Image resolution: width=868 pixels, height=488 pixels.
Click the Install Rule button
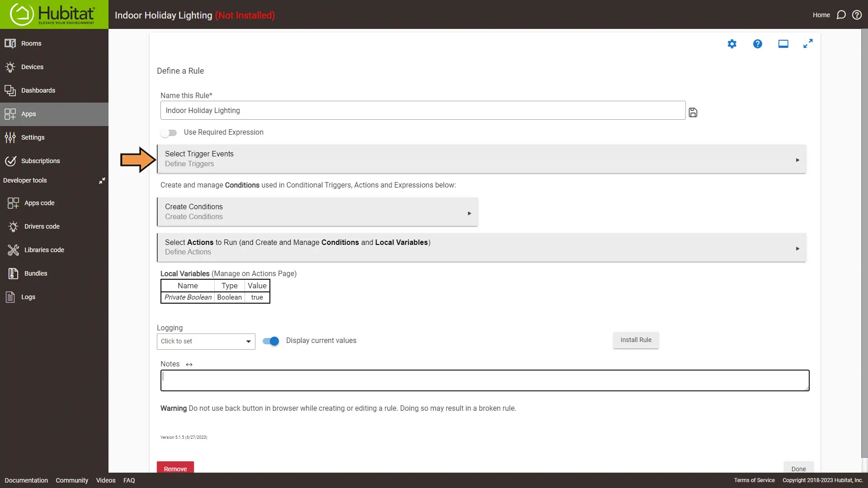click(x=636, y=340)
